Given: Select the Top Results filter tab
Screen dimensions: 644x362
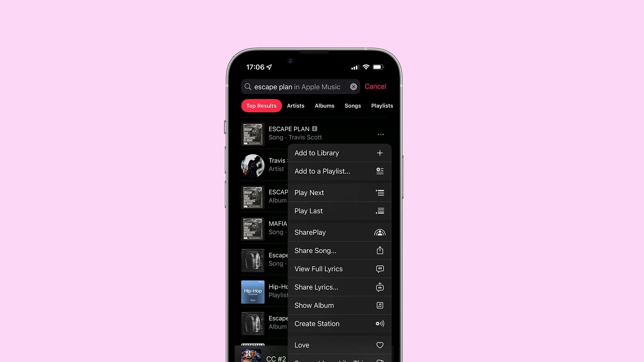Looking at the screenshot, I should click(261, 106).
